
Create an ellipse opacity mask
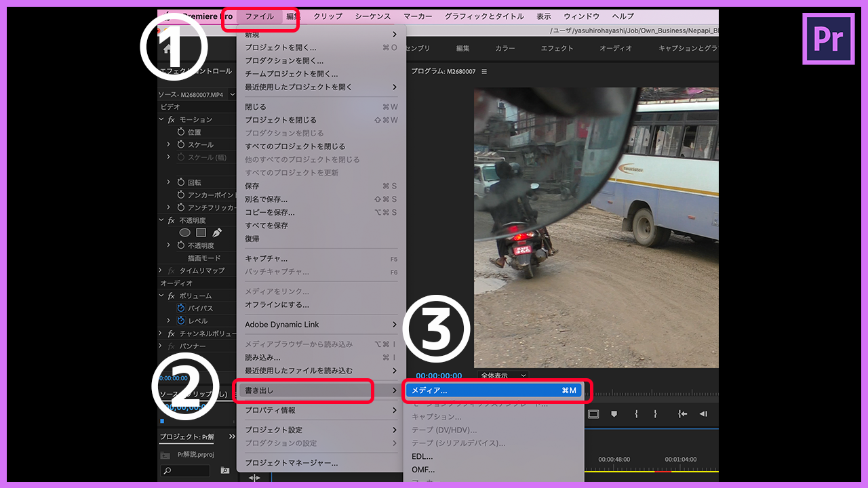click(184, 232)
